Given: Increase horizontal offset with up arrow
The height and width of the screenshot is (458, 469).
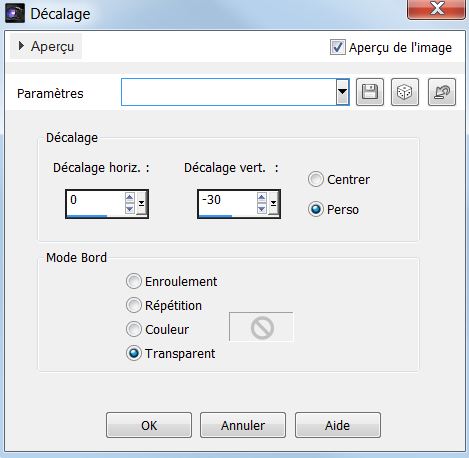Looking at the screenshot, I should point(130,197).
